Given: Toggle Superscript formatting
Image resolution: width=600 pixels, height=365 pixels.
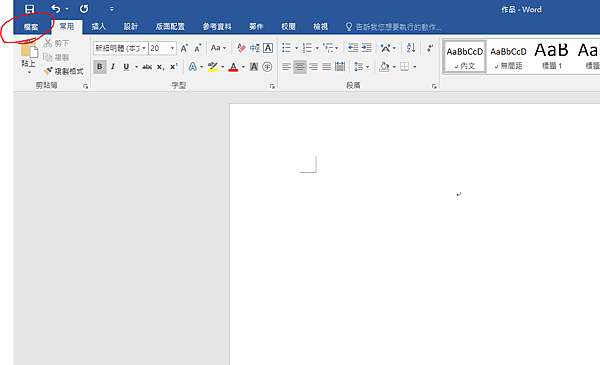Looking at the screenshot, I should (x=174, y=67).
